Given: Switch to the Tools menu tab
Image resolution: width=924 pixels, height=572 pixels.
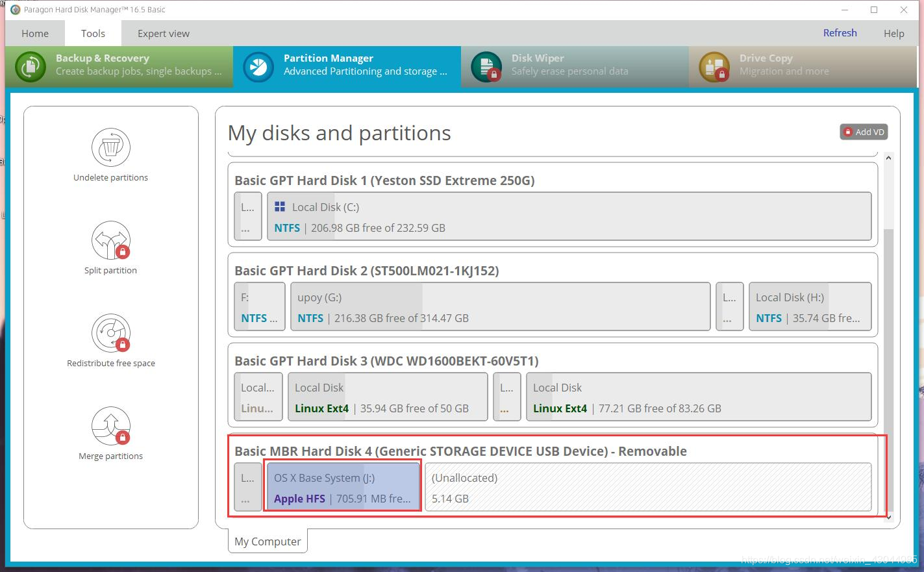Looking at the screenshot, I should coord(93,33).
